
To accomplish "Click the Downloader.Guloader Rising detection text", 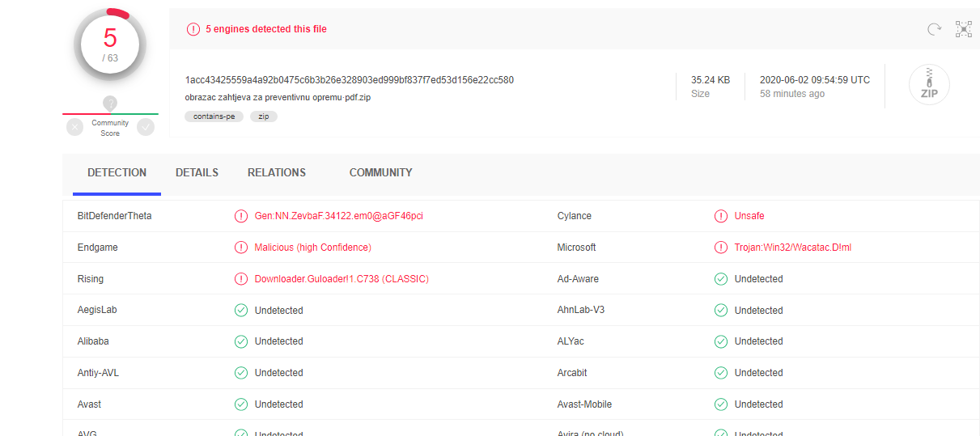I will pos(341,279).
